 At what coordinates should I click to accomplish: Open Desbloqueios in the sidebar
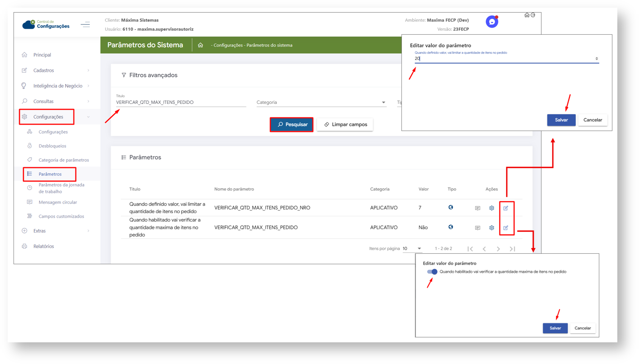tap(52, 146)
